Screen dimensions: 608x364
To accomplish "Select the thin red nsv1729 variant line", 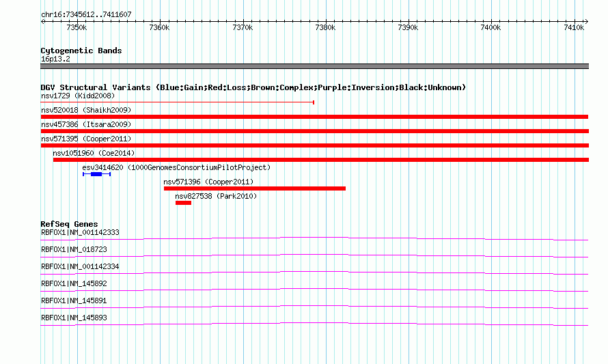I will (177, 102).
